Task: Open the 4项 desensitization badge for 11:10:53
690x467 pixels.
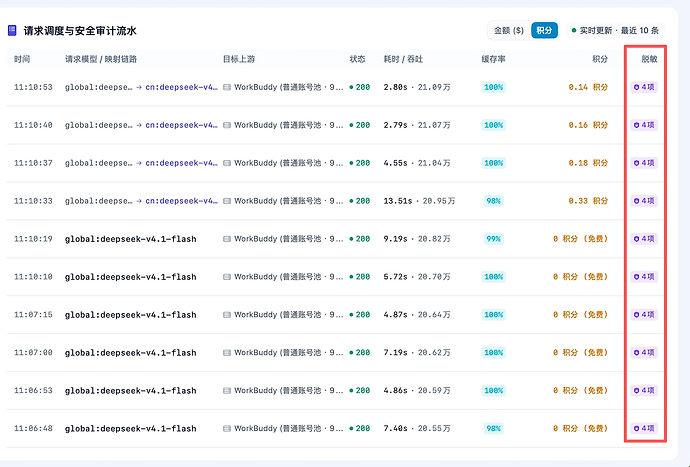Action: [644, 87]
